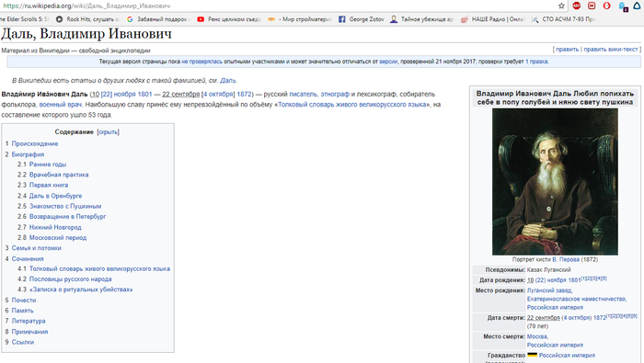The height and width of the screenshot is (363, 644).
Task: Click 'править вики-текст' link
Action: tap(611, 50)
